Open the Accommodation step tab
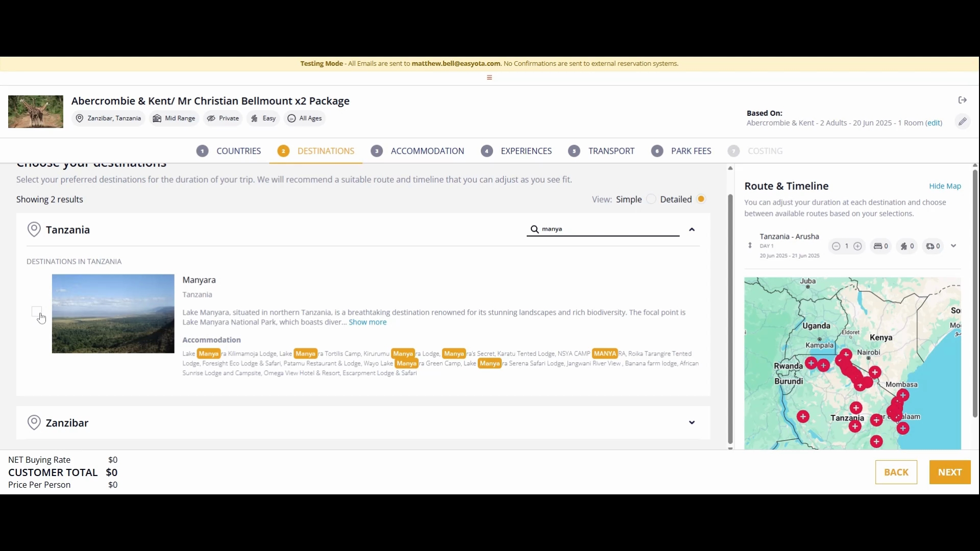This screenshot has width=980, height=551. click(418, 151)
